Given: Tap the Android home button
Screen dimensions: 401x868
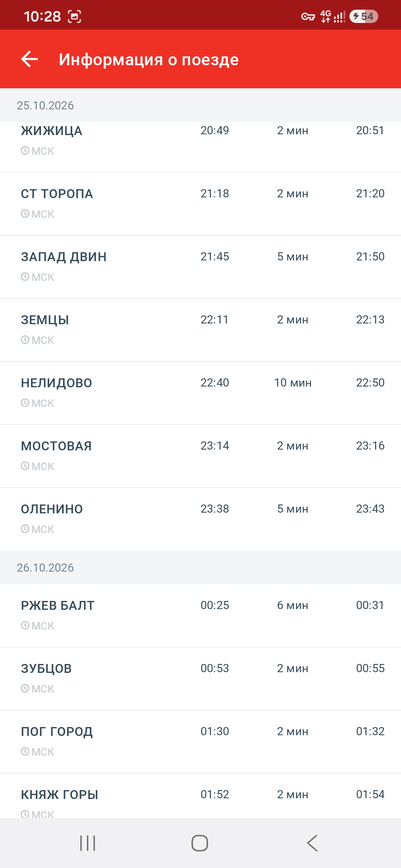Looking at the screenshot, I should [200, 843].
